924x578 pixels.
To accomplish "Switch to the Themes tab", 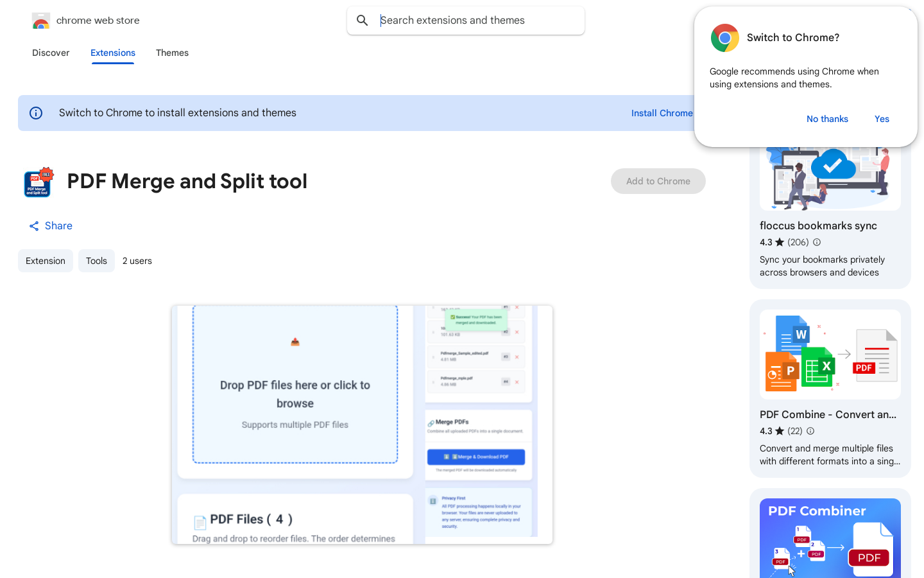I will [172, 53].
